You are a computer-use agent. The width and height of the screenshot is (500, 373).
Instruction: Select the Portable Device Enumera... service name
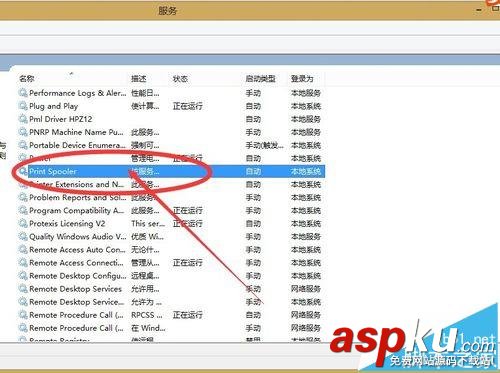click(77, 145)
